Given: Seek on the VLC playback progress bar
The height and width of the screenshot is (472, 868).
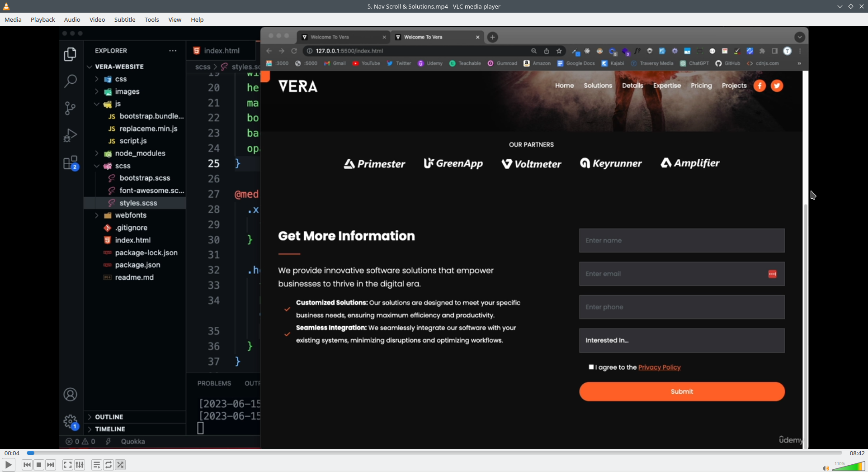Looking at the screenshot, I should point(434,453).
